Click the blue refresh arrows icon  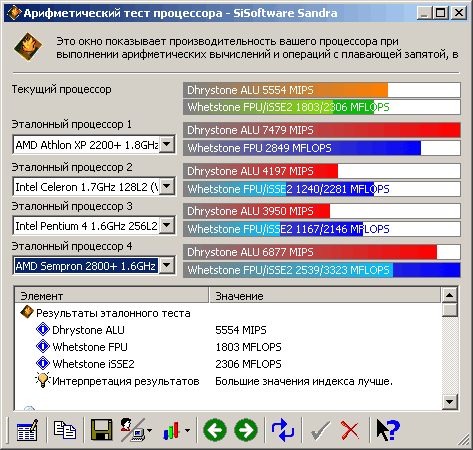tap(283, 430)
